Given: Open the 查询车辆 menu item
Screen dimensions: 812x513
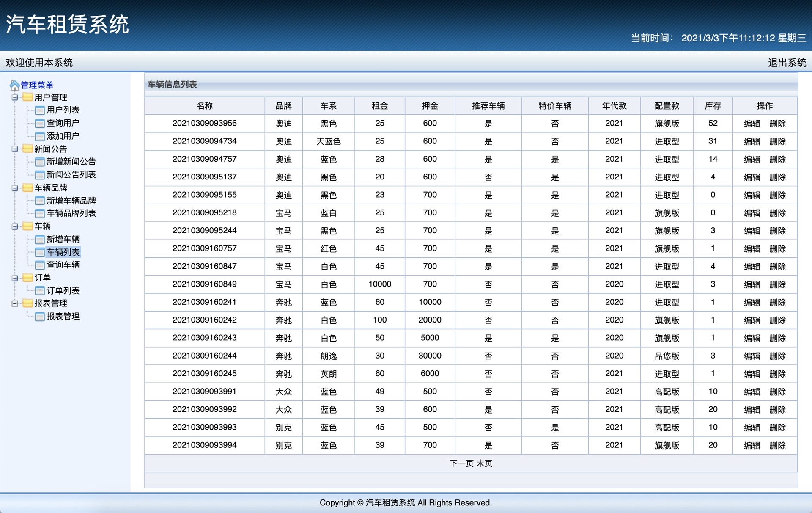Looking at the screenshot, I should click(x=63, y=265).
